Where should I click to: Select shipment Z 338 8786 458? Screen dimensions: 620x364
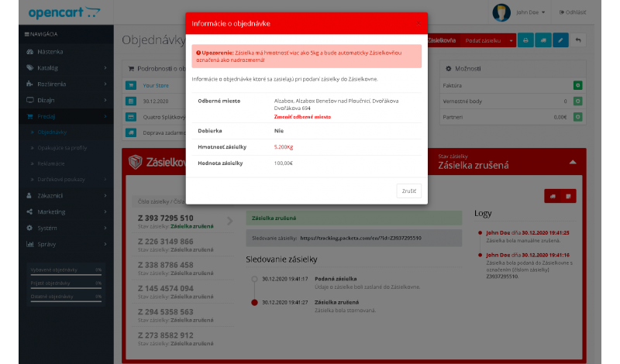(x=183, y=269)
